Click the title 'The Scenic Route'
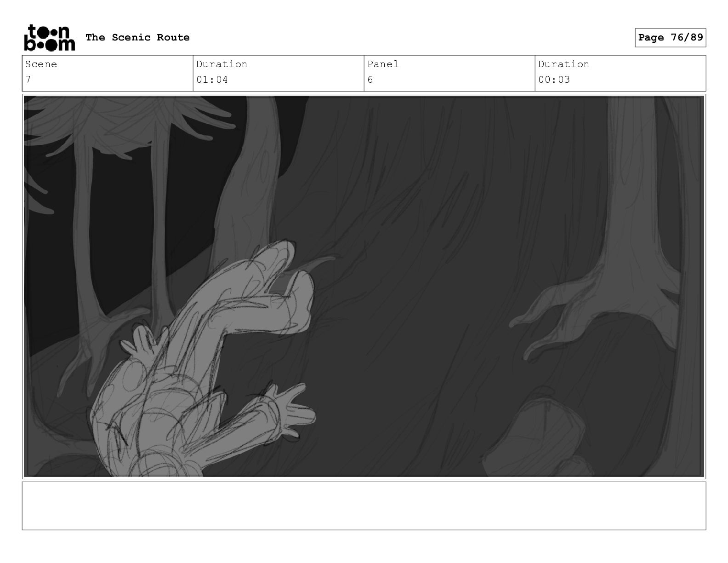Screen dimensions: 728x563 137,37
